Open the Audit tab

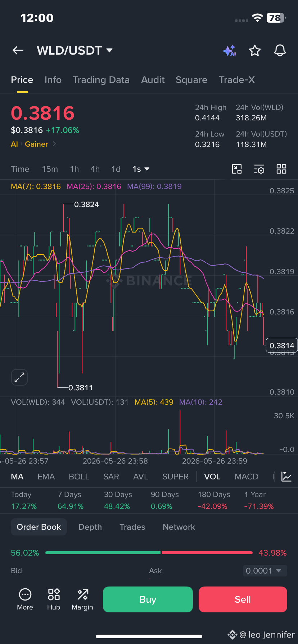click(153, 80)
